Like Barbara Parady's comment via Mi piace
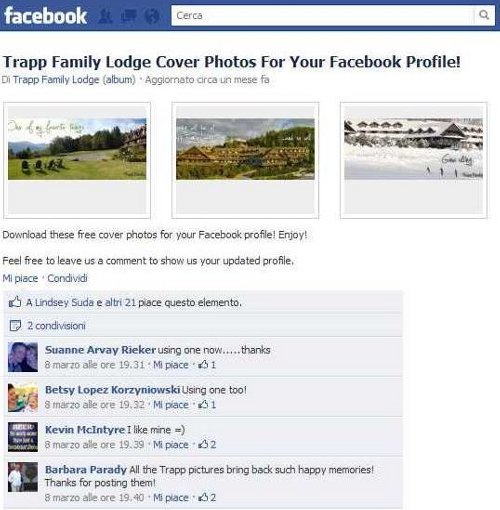 point(171,498)
